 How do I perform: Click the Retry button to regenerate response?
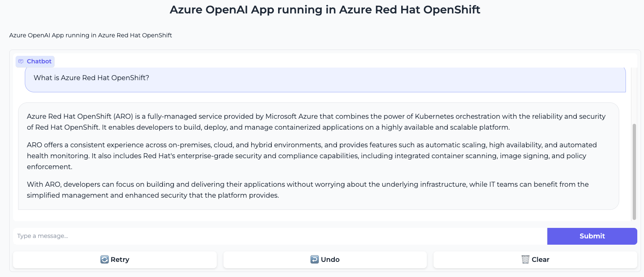point(115,259)
